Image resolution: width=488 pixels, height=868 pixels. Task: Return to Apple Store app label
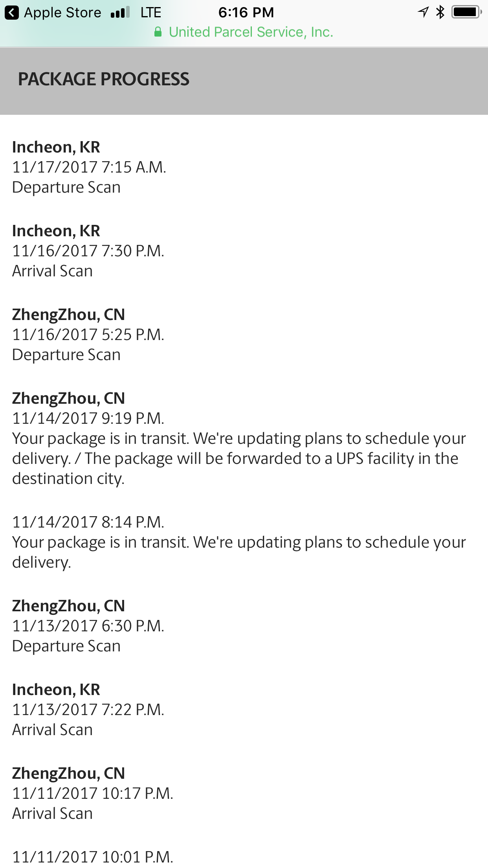pos(63,13)
